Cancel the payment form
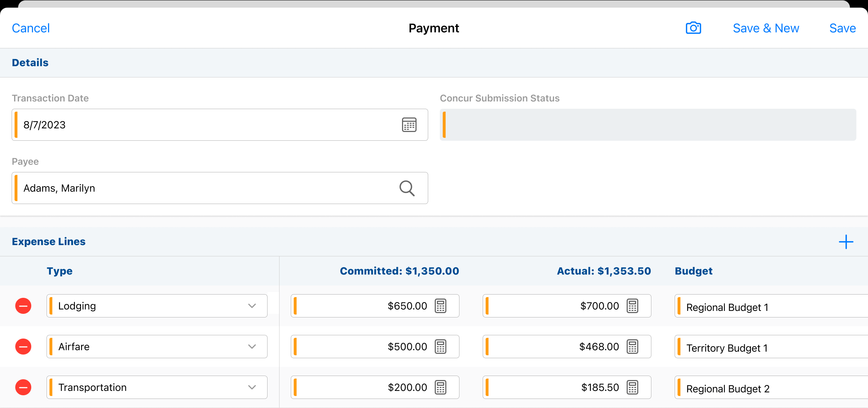 (x=31, y=28)
